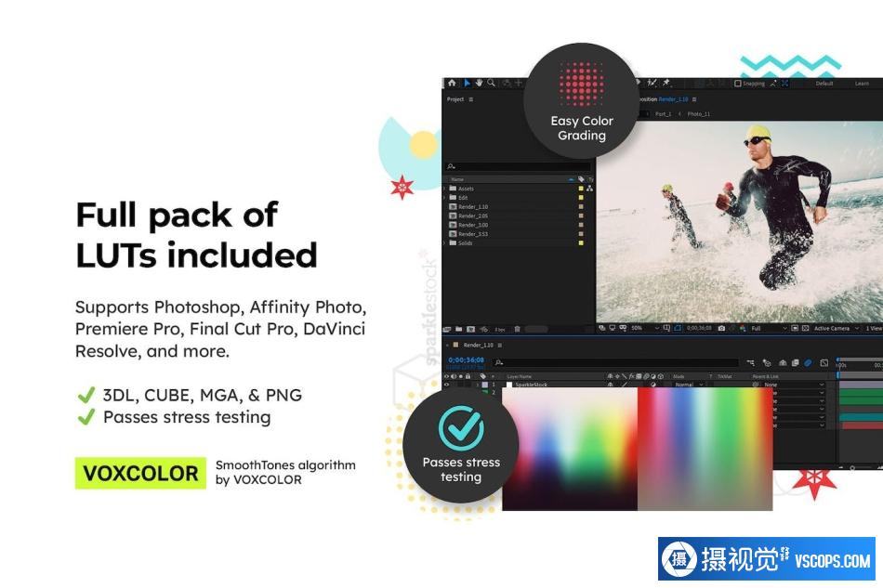Switch to the Default workspace
The image size is (883, 588).
[x=824, y=84]
